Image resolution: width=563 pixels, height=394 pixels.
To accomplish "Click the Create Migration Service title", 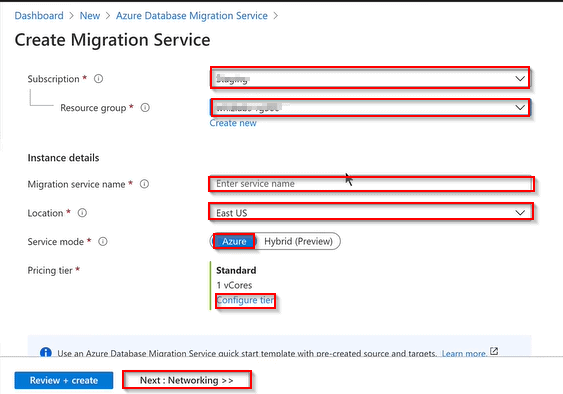I will [x=112, y=40].
